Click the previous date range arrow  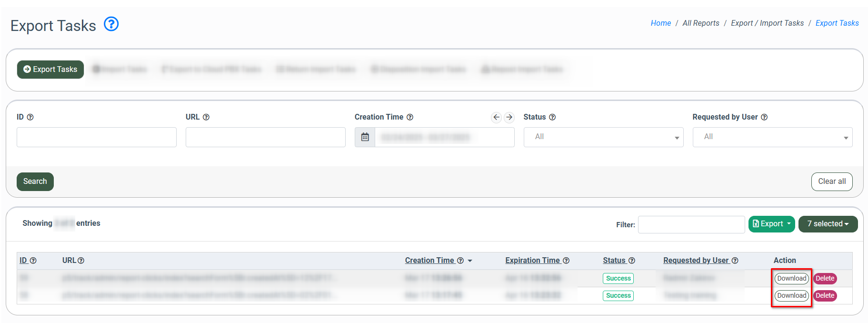tap(496, 117)
